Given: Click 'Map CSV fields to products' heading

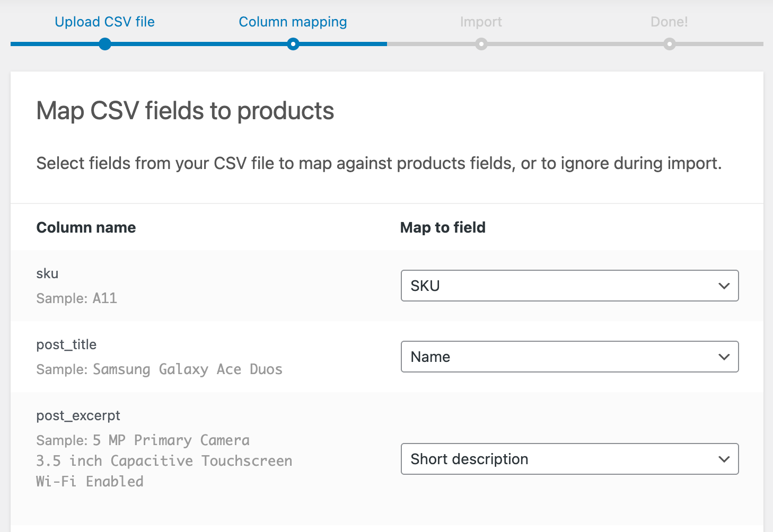Looking at the screenshot, I should coord(185,111).
